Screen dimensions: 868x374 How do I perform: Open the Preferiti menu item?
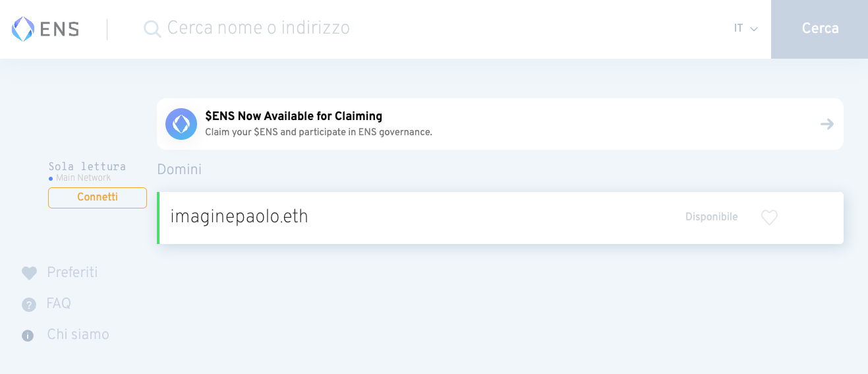pos(72,272)
